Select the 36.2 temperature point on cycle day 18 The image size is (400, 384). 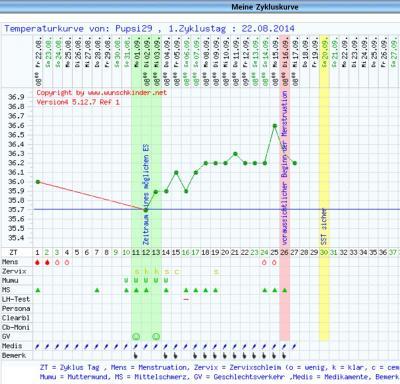point(206,163)
